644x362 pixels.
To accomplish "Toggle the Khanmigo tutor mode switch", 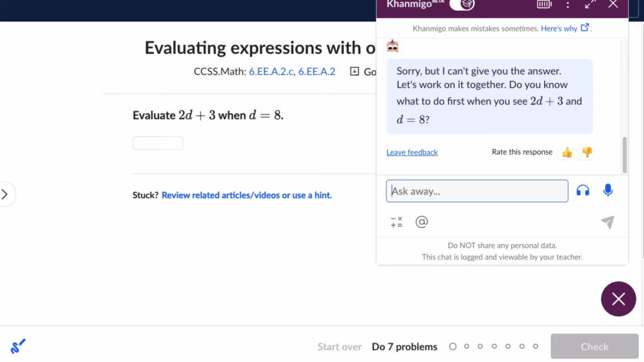I will (462, 4).
